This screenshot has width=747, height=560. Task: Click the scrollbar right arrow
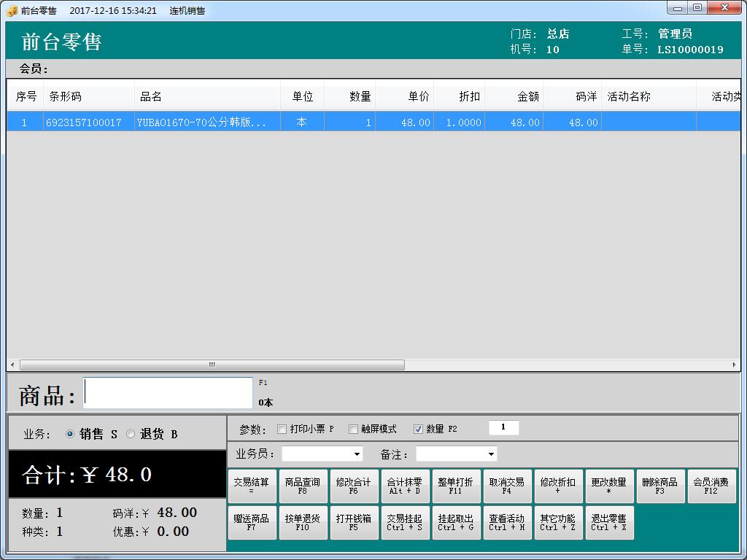pos(734,365)
